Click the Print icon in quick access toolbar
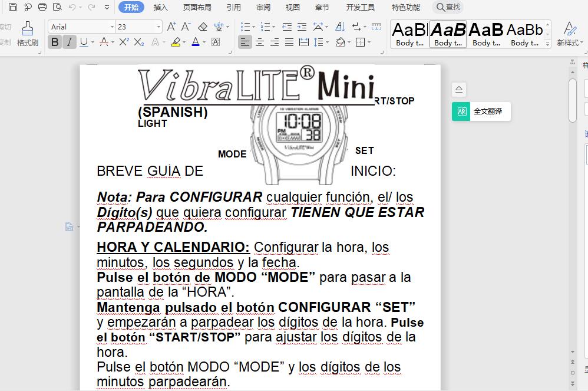 42,6
